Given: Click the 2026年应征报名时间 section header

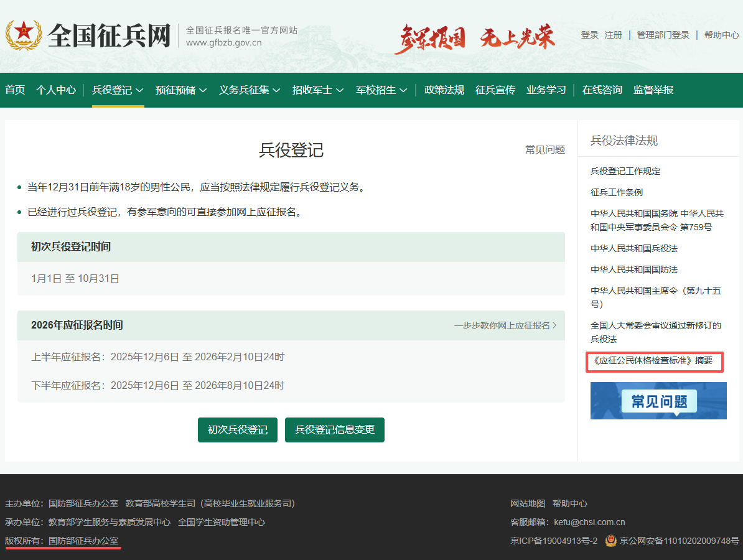Looking at the screenshot, I should 291,325.
